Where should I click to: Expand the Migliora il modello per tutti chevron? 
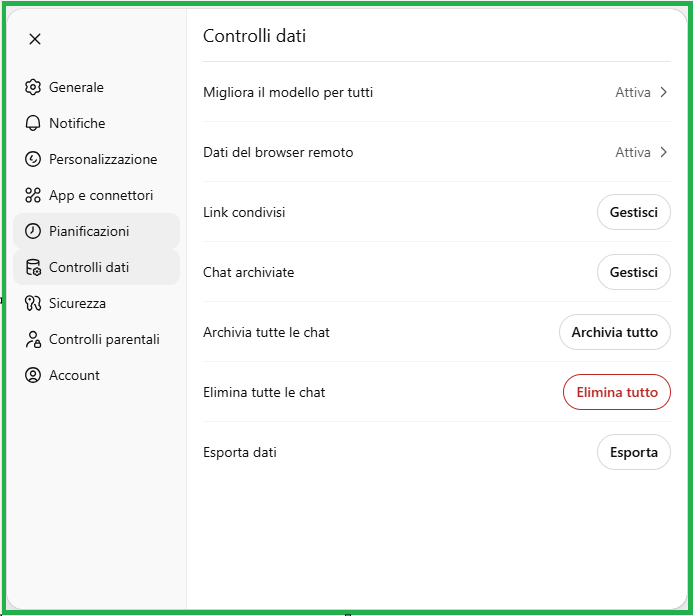663,92
